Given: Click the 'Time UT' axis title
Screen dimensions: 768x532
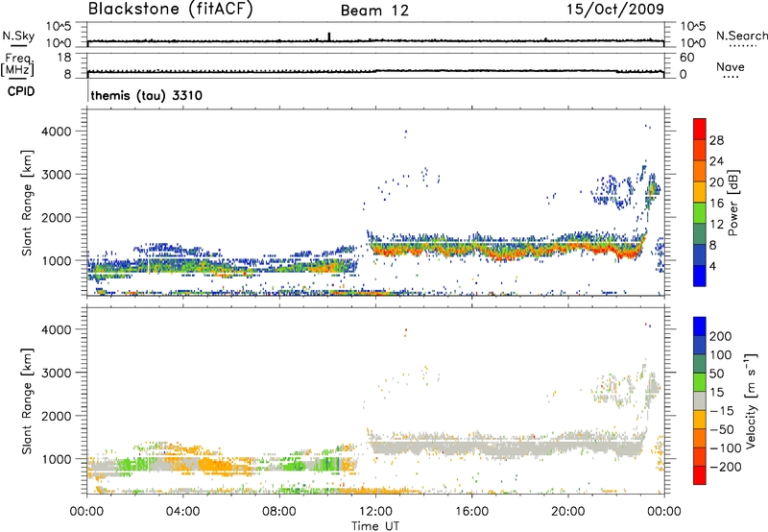Looking at the screenshot, I should pyautogui.click(x=375, y=526).
